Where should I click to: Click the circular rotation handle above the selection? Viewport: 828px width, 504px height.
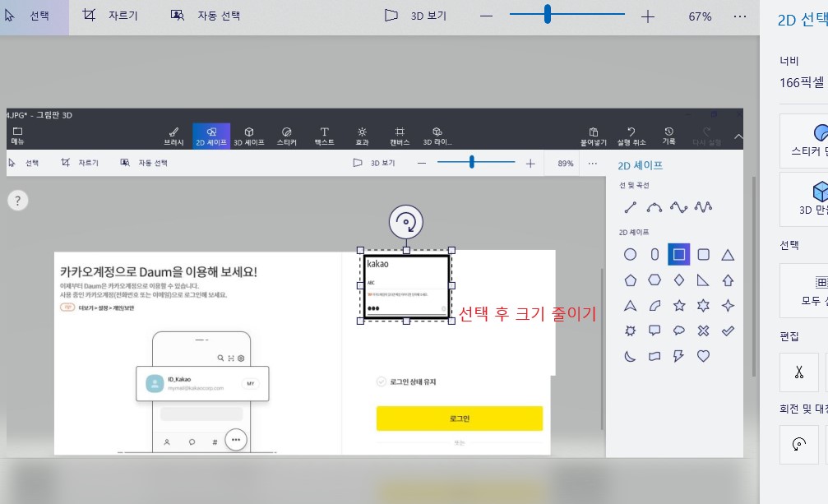point(406,222)
